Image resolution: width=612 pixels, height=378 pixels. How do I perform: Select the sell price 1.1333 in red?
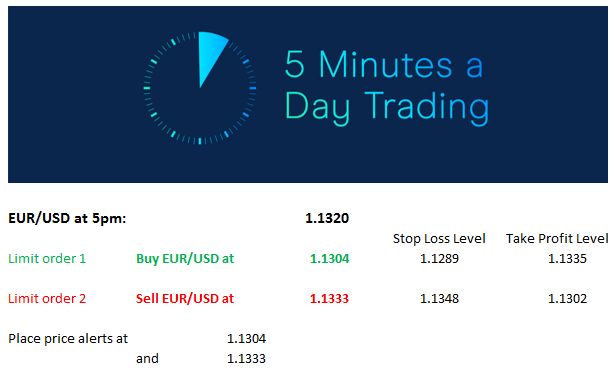pos(329,299)
